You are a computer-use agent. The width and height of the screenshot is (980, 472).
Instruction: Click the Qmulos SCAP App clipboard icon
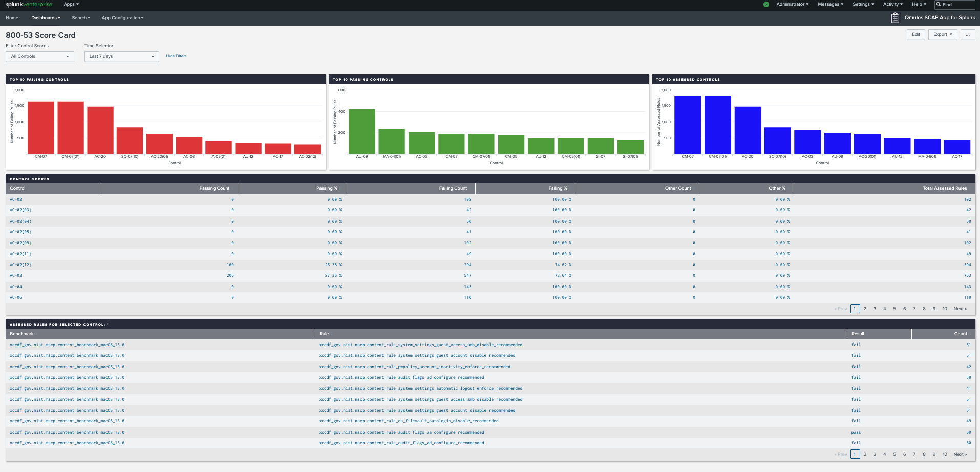[895, 18]
